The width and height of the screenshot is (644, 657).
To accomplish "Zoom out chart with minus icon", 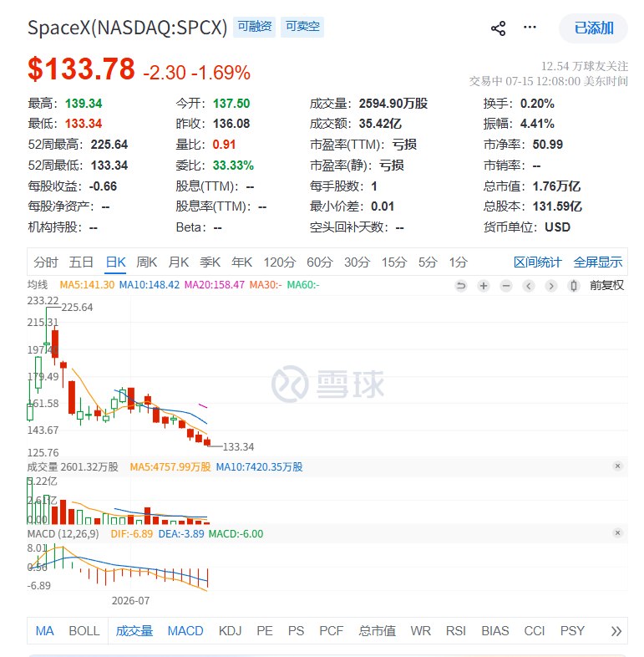I will point(506,286).
